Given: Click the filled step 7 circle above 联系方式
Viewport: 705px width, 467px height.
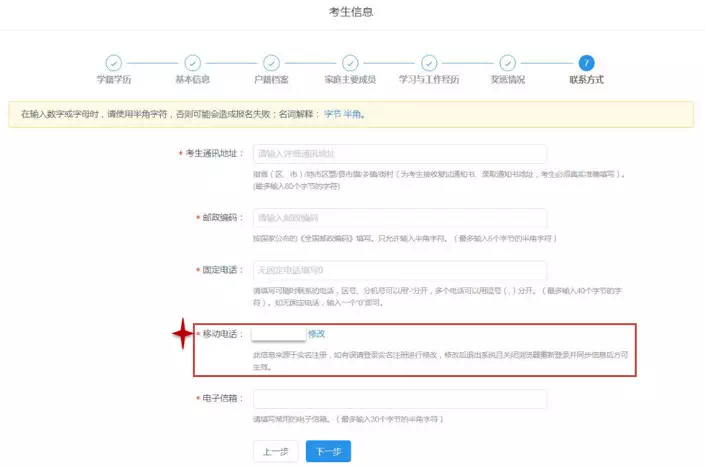Looking at the screenshot, I should pyautogui.click(x=586, y=63).
